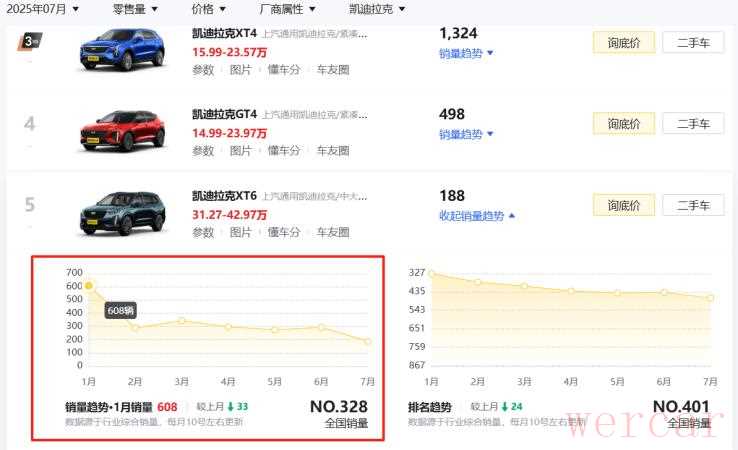Expand 销量趋势 for 凯迪拉克GT4
738x450 pixels.
click(x=466, y=134)
